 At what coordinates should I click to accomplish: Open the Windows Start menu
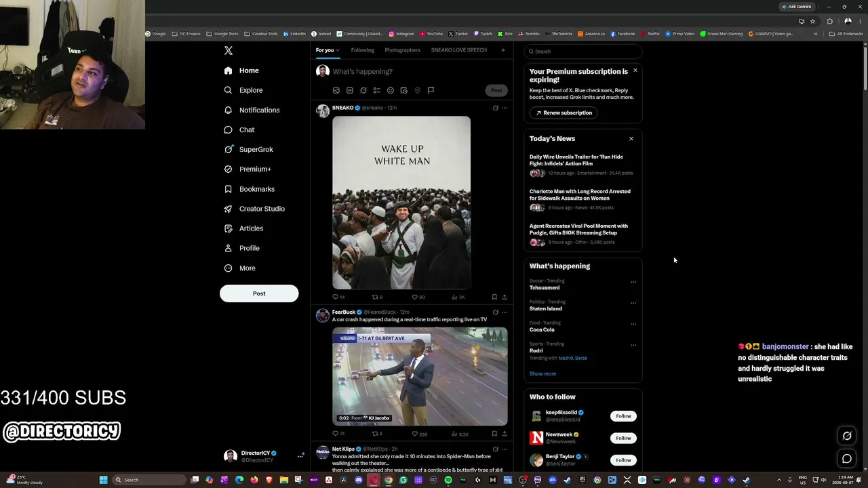103,480
